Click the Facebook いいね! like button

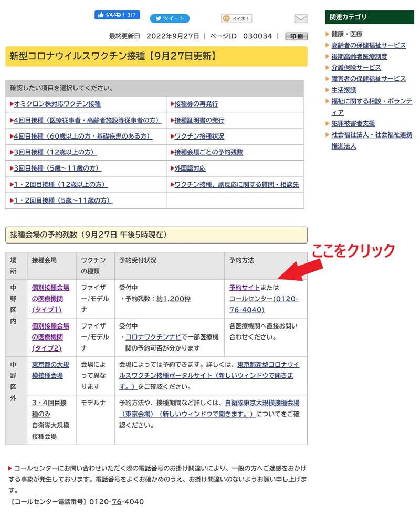[117, 15]
